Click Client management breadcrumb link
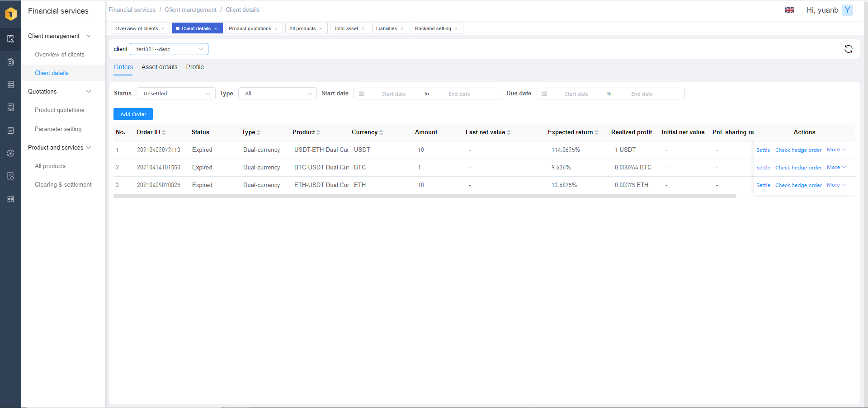This screenshot has width=868, height=408. coord(191,9)
